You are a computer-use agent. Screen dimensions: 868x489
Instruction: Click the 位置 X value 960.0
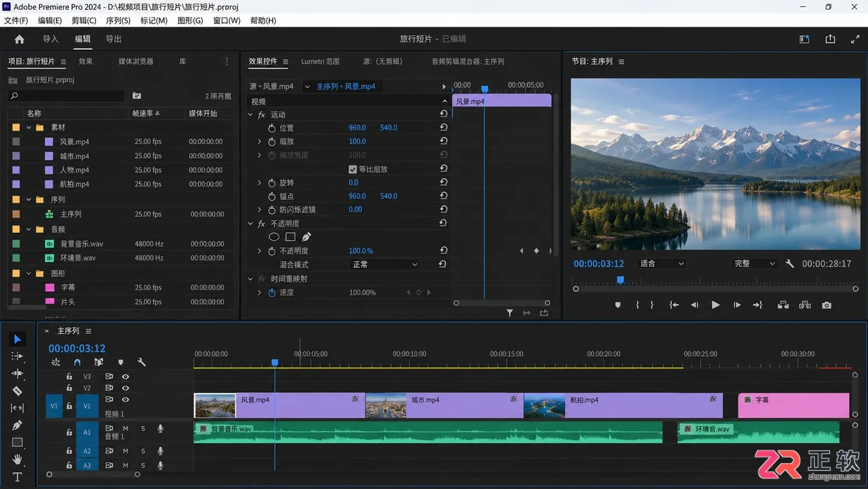[x=358, y=128]
